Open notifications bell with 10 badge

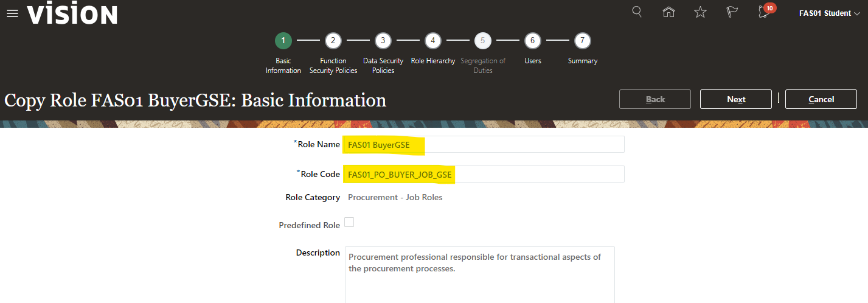coord(763,13)
